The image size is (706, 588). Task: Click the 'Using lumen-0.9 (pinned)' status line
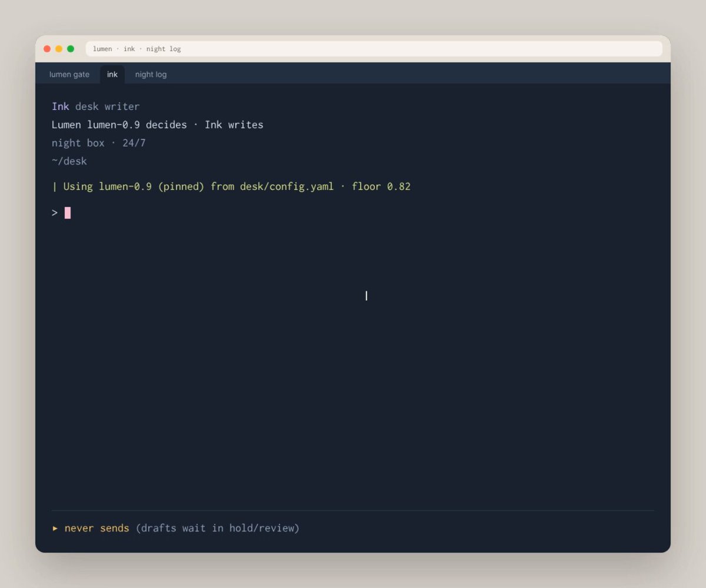pyautogui.click(x=231, y=186)
